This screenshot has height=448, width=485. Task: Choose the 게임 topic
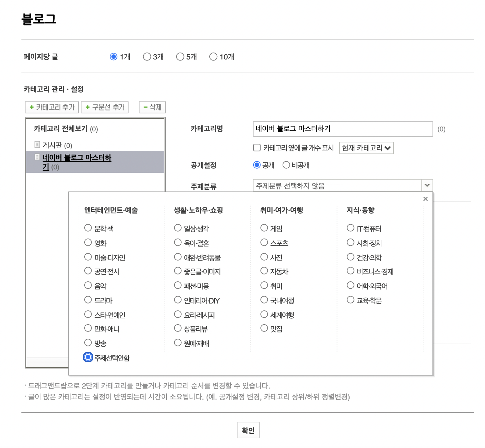(x=264, y=228)
